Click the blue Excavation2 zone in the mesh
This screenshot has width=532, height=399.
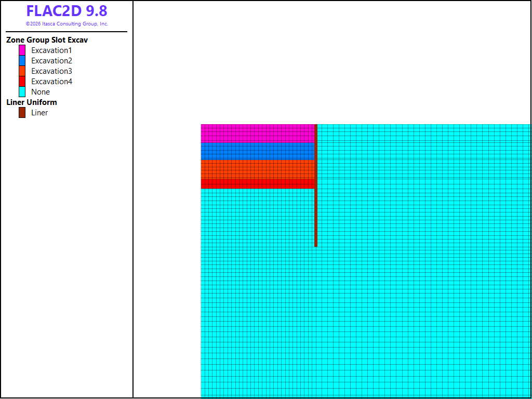point(258,151)
